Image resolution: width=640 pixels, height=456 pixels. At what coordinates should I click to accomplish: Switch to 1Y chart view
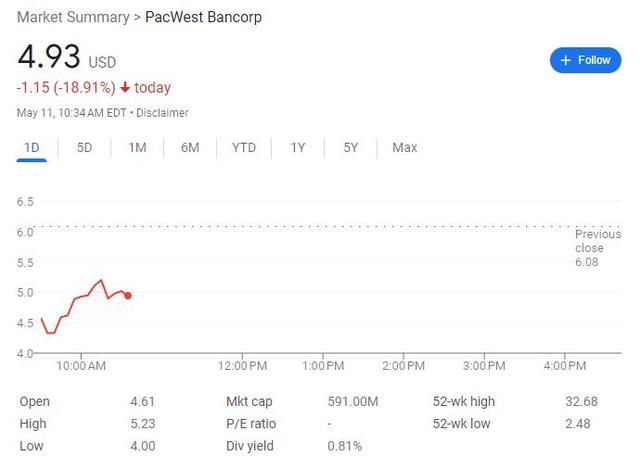pyautogui.click(x=298, y=148)
